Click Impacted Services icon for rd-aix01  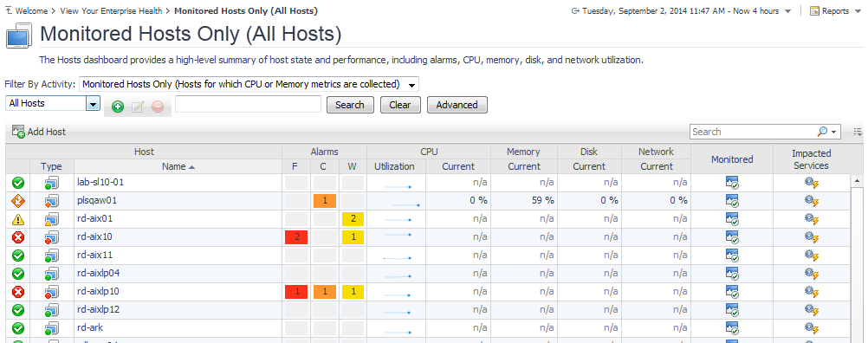click(812, 219)
